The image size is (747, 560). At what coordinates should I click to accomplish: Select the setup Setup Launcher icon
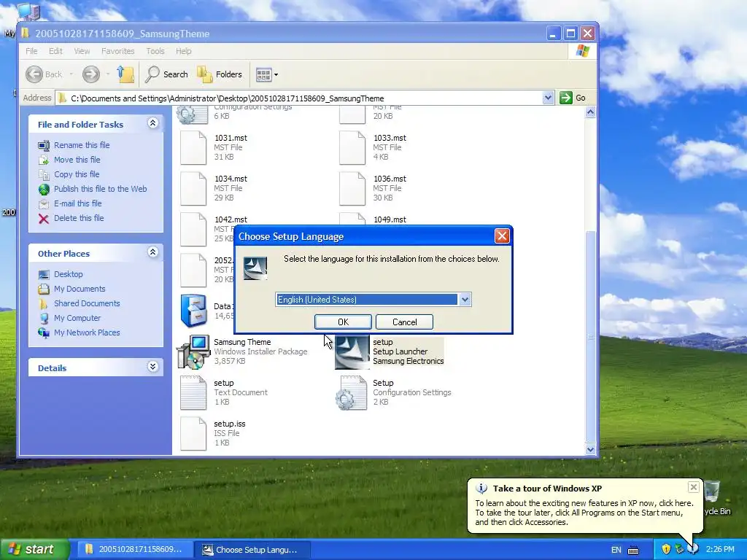[352, 352]
